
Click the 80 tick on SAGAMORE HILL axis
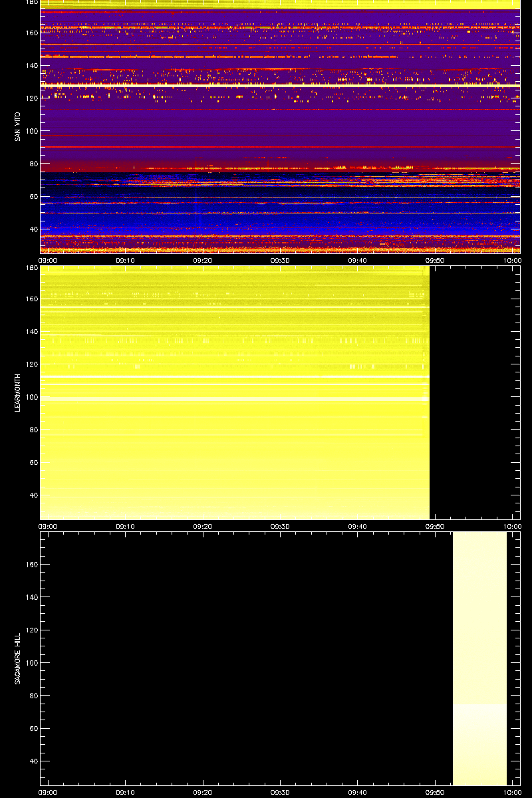pyautogui.click(x=35, y=696)
